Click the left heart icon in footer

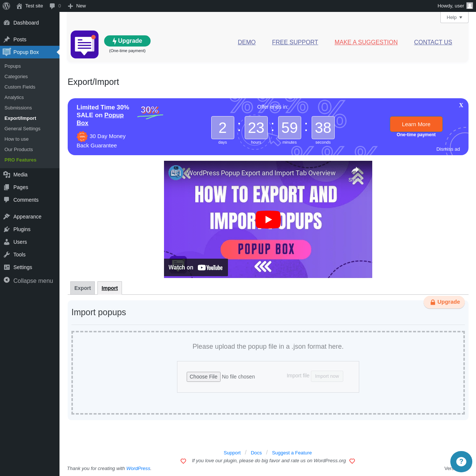pyautogui.click(x=183, y=461)
